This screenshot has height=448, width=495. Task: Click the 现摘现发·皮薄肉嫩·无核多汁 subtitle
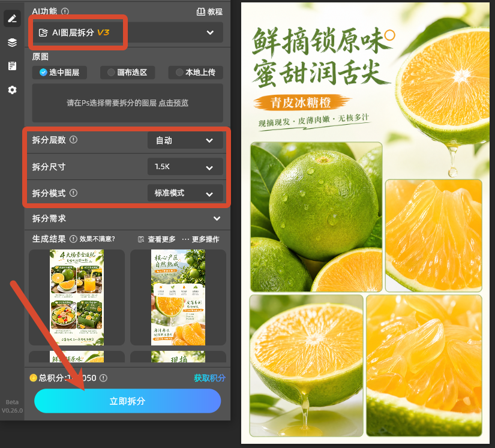pyautogui.click(x=314, y=121)
